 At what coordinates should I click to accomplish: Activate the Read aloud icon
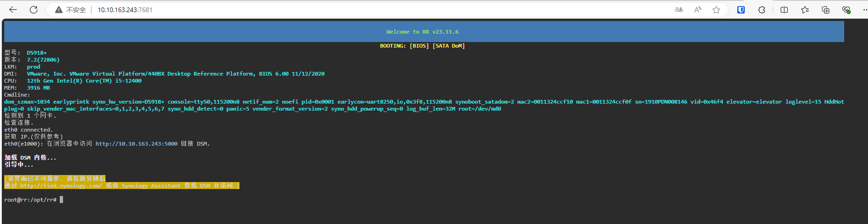click(698, 10)
